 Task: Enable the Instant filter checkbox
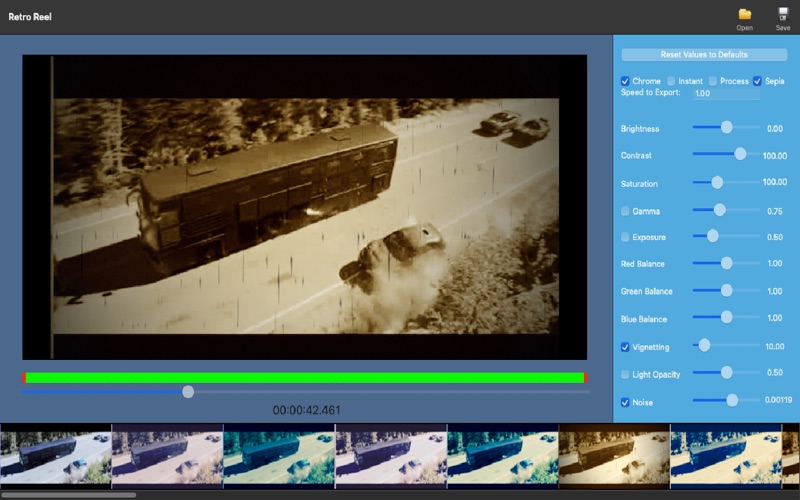point(671,81)
